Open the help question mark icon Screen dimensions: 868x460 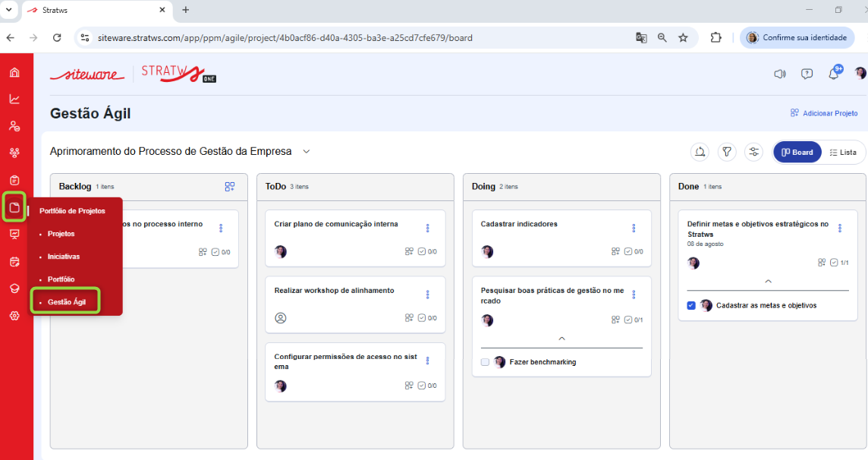[x=807, y=74]
